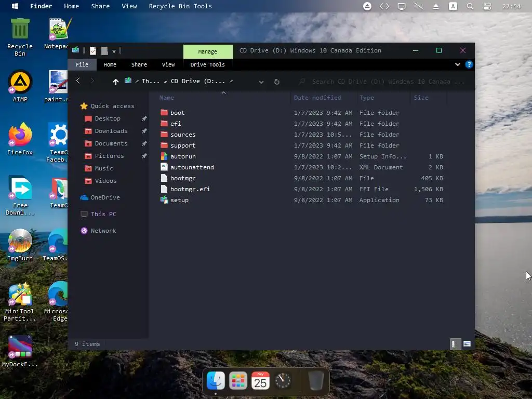
Task: Open the Notepad++ desktop shortcut
Action: pos(58,34)
